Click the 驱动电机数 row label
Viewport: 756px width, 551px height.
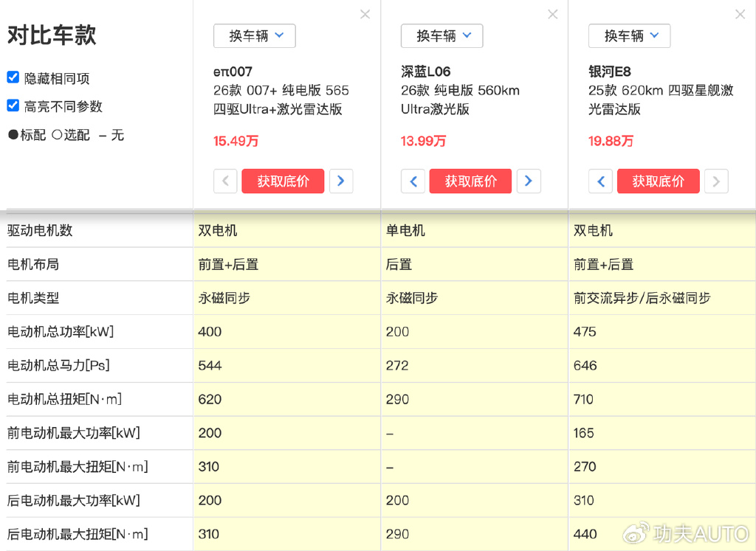pos(38,230)
